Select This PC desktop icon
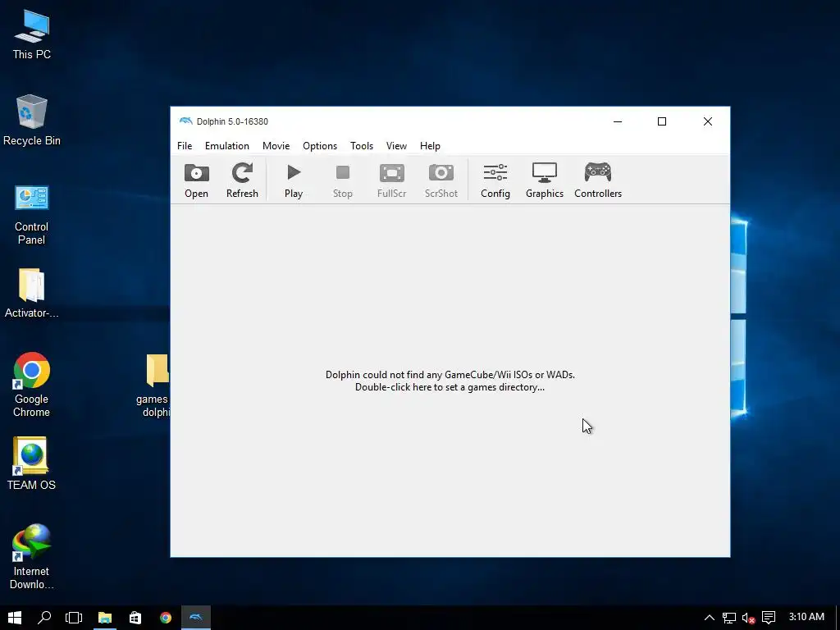The width and height of the screenshot is (840, 630). (x=32, y=34)
